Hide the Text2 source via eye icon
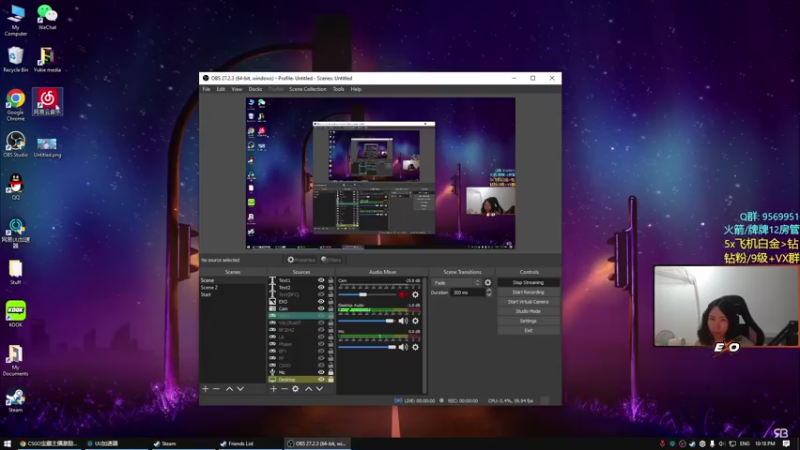 coord(321,287)
